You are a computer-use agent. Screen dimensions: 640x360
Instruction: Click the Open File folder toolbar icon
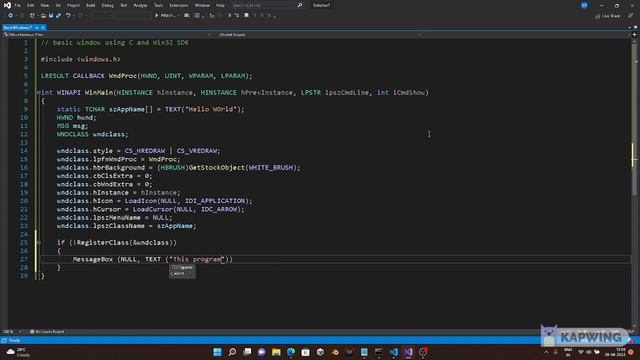pyautogui.click(x=43, y=16)
